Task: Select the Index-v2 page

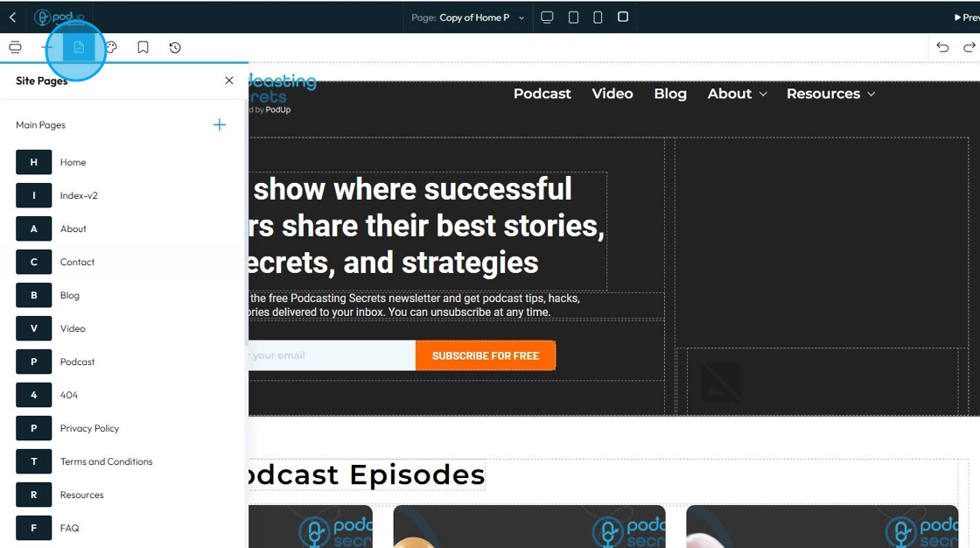Action: pyautogui.click(x=79, y=196)
